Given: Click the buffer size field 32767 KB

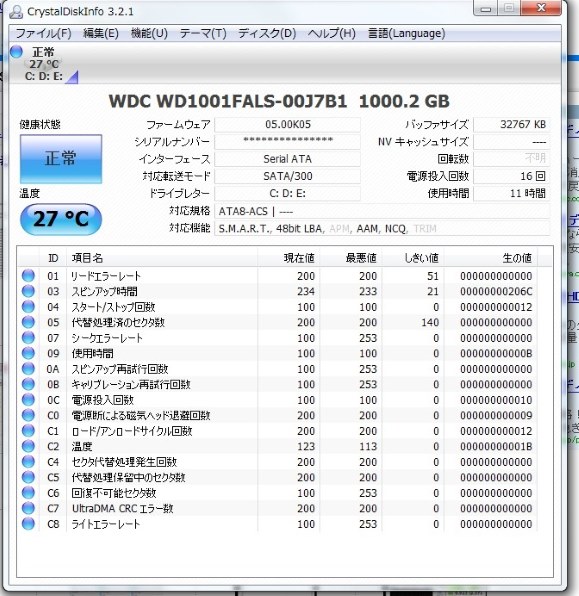Looking at the screenshot, I should tap(511, 125).
